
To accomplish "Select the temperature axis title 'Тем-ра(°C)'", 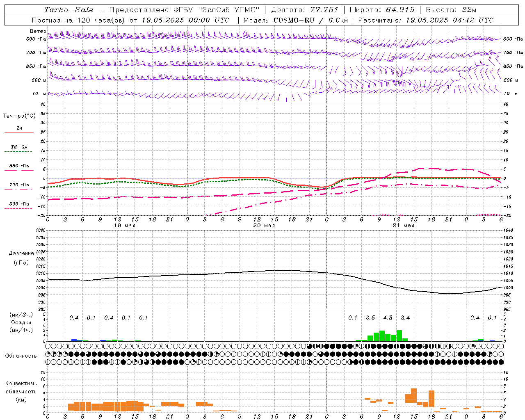I will coord(19,116).
